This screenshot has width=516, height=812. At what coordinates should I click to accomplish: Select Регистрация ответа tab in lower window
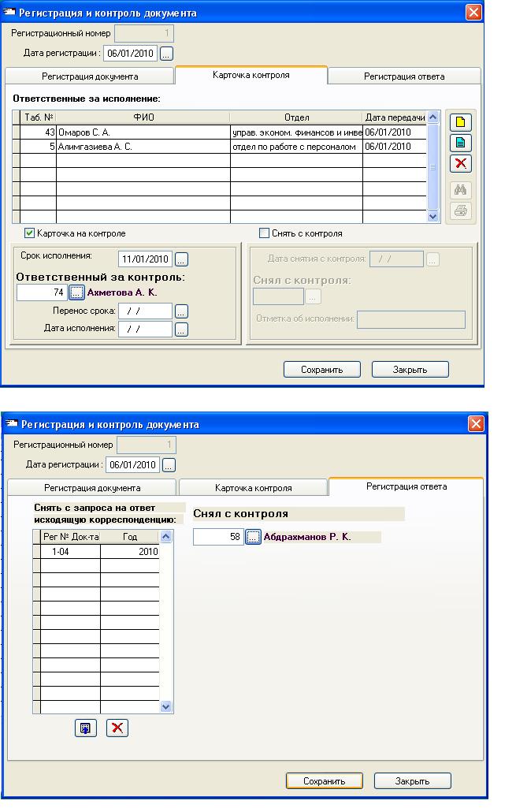pos(406,486)
